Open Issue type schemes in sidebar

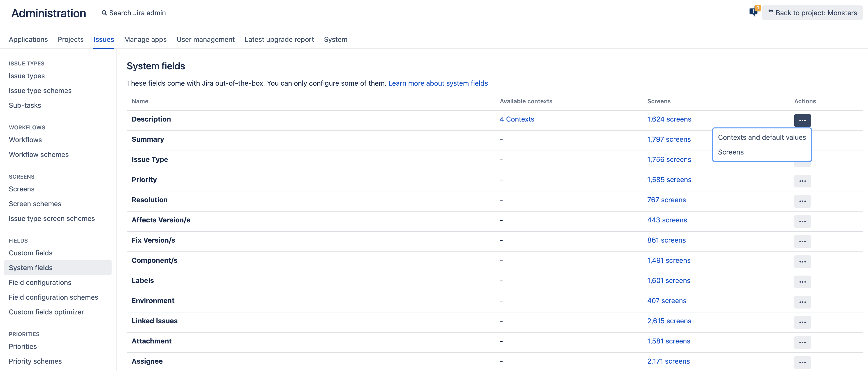[x=40, y=91]
